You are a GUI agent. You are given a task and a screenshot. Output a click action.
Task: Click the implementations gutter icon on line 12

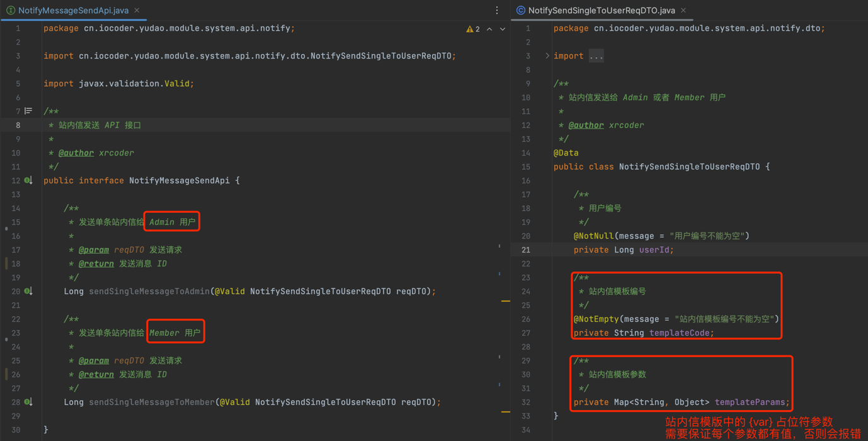pos(28,181)
